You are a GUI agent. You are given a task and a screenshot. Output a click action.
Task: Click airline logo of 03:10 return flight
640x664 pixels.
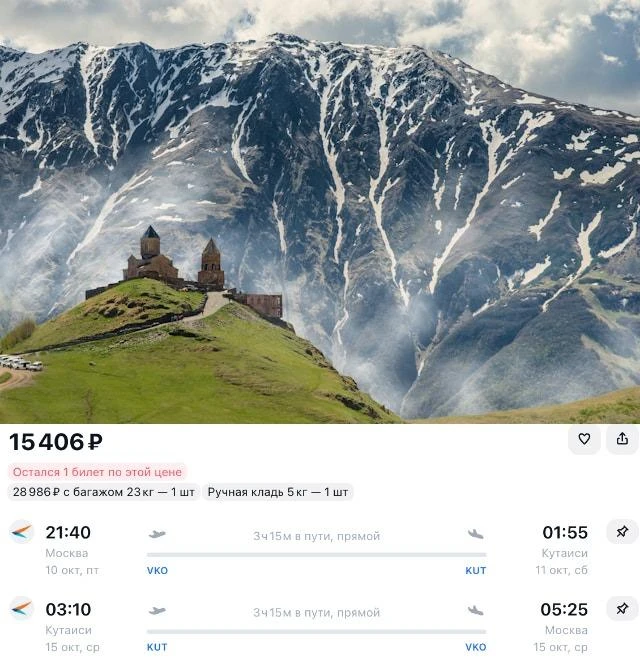(x=22, y=609)
